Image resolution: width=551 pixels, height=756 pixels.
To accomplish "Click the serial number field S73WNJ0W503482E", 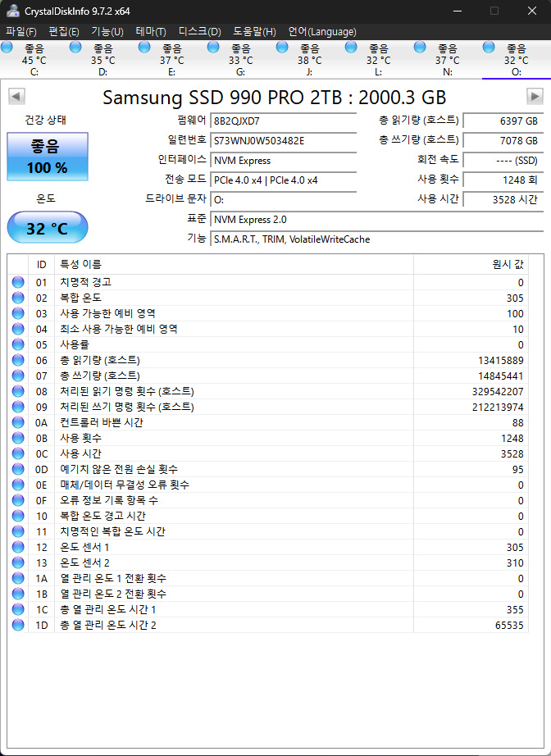I will click(x=284, y=141).
